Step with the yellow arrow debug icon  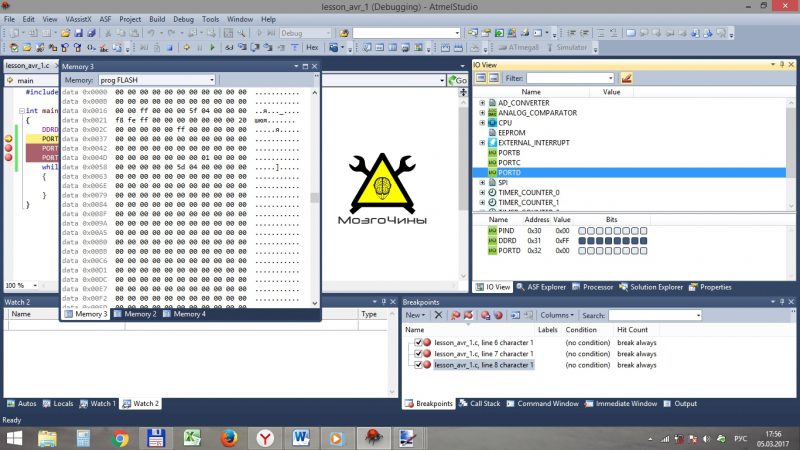click(187, 47)
